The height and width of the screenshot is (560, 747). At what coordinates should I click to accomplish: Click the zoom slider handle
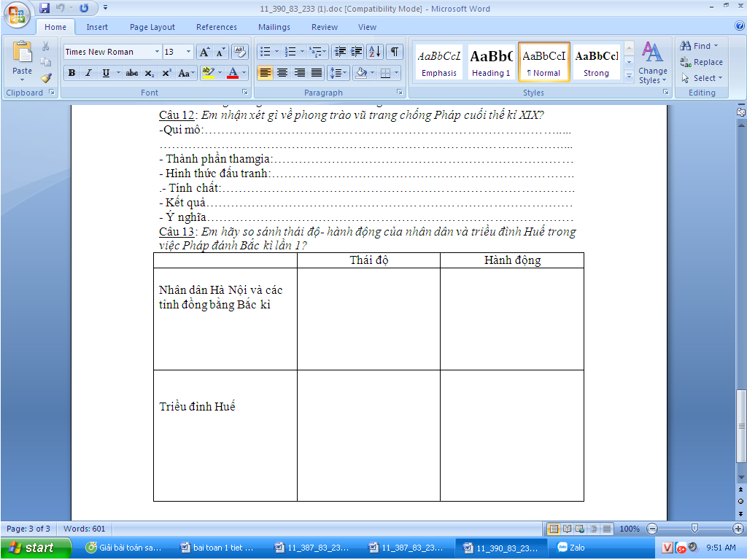pyautogui.click(x=694, y=528)
